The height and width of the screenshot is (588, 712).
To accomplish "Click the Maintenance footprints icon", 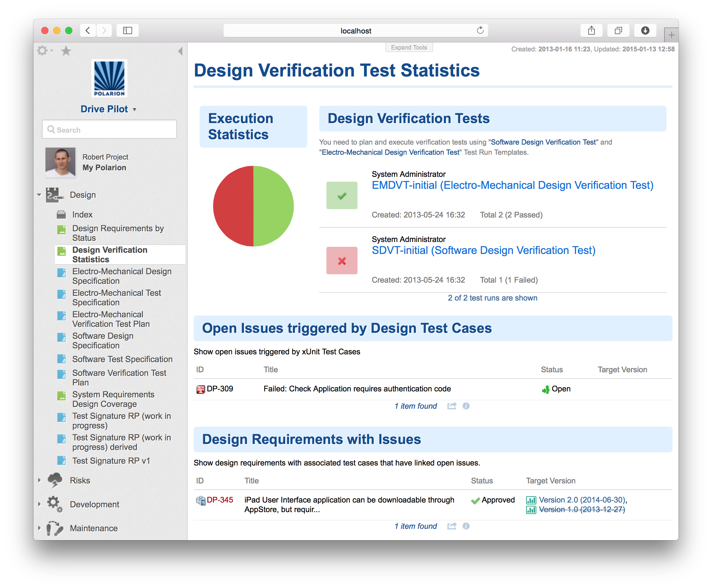I will coord(55,528).
